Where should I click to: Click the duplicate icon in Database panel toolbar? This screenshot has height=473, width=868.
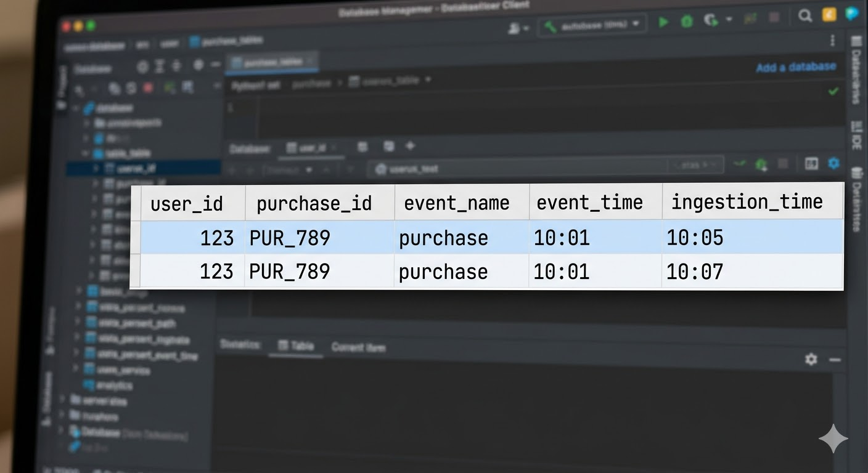click(115, 89)
